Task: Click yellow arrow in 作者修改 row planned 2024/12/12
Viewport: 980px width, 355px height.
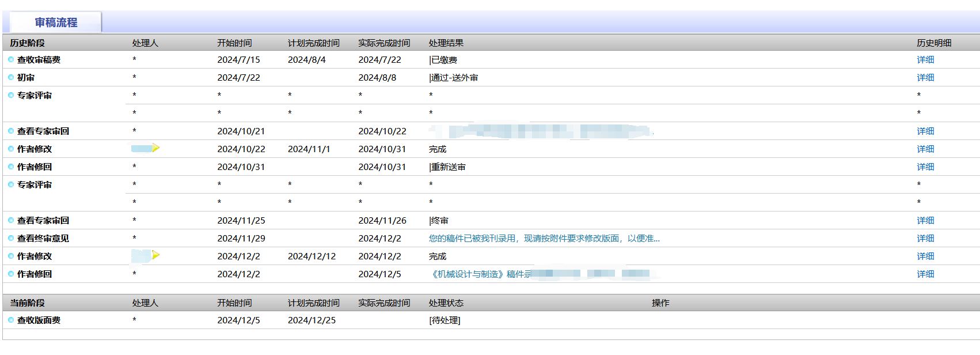Action: (155, 255)
